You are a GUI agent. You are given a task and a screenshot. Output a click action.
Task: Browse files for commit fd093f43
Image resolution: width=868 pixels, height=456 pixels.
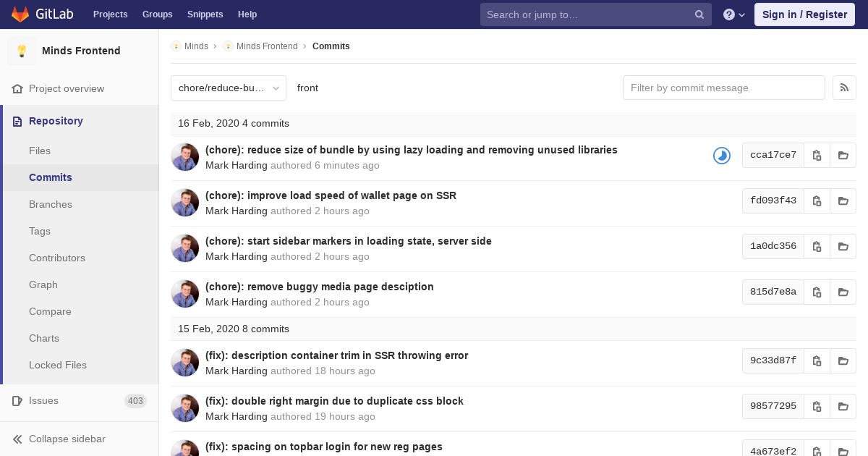click(843, 201)
